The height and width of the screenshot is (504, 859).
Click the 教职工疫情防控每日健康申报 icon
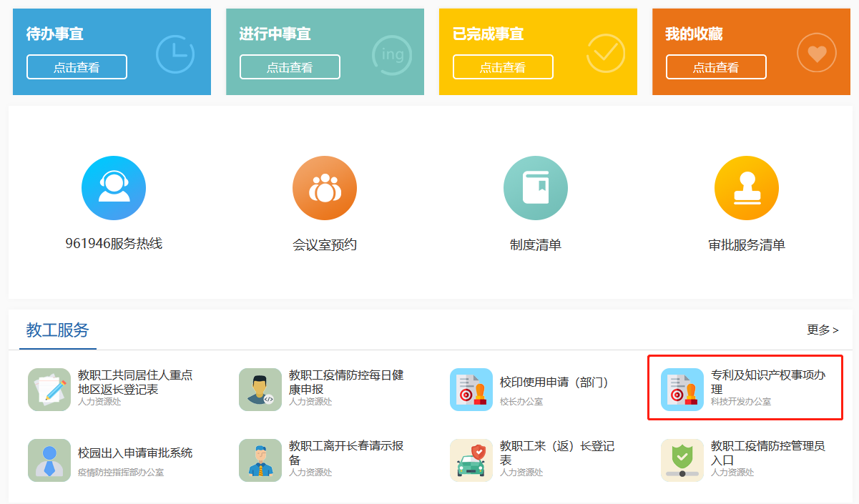(260, 390)
